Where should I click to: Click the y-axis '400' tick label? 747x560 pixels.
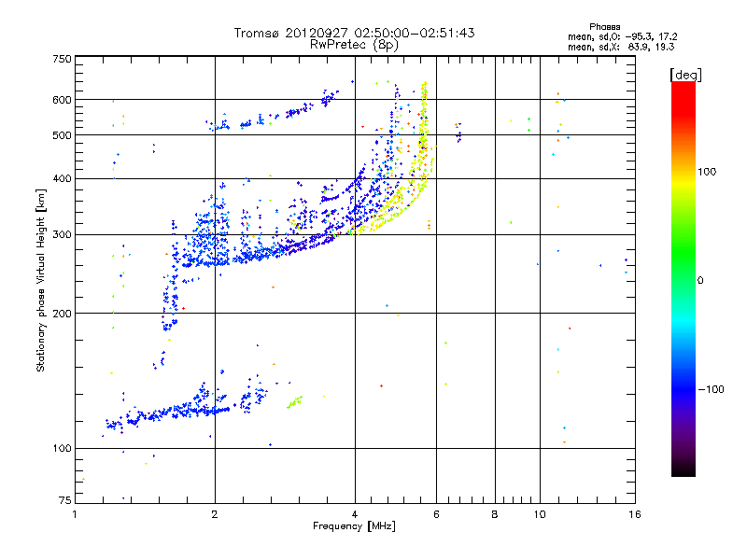(x=62, y=179)
